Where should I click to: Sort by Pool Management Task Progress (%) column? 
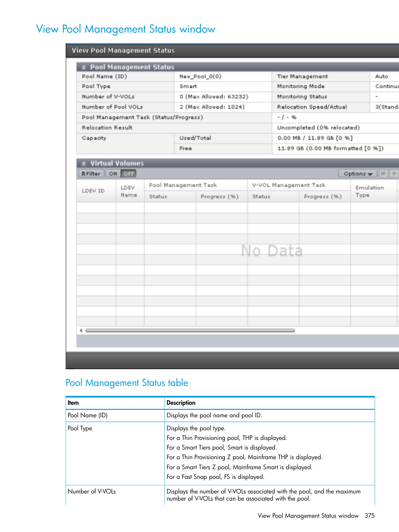tap(222, 196)
